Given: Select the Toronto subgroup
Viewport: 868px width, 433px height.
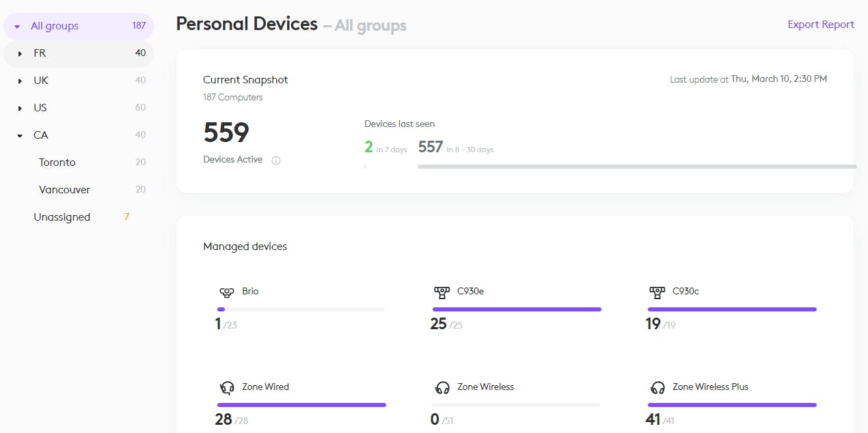Looking at the screenshot, I should tap(57, 163).
